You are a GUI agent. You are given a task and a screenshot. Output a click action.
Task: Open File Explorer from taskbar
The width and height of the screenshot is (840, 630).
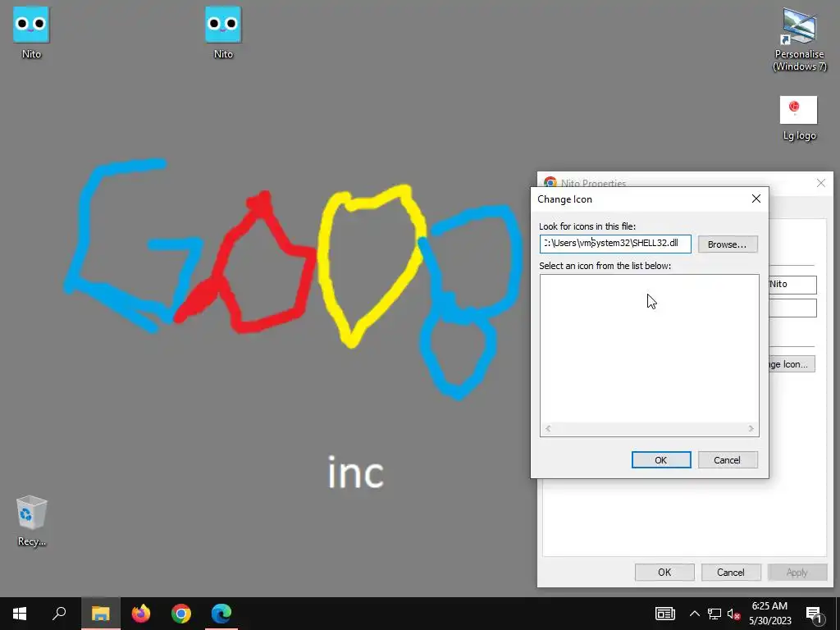pos(100,614)
